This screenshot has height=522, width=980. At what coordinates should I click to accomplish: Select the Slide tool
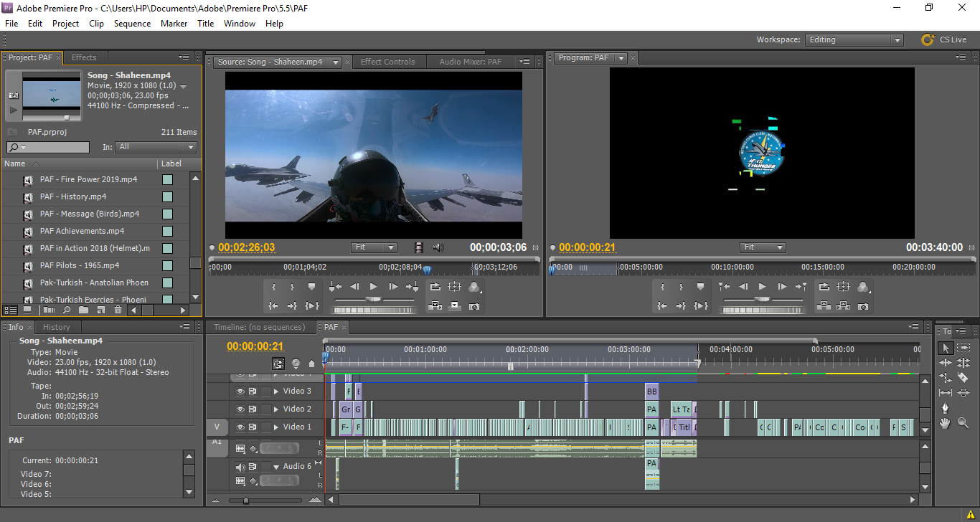click(x=963, y=393)
